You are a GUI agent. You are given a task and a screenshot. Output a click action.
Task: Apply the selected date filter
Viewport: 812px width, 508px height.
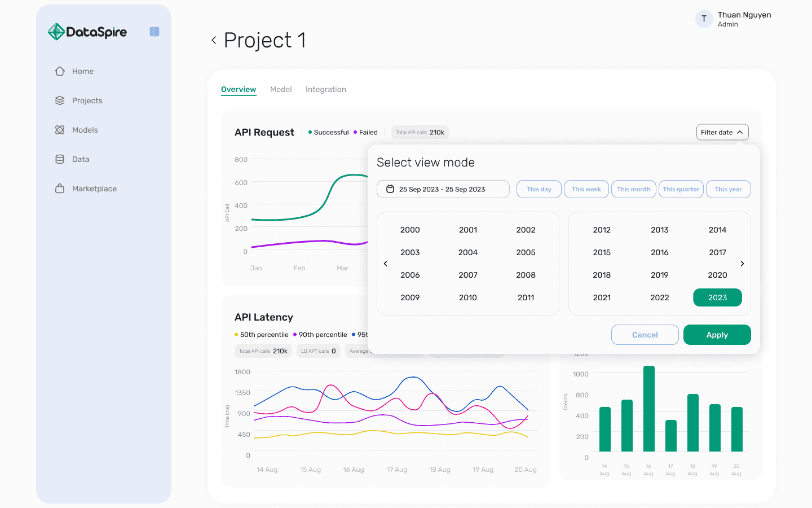click(x=717, y=335)
